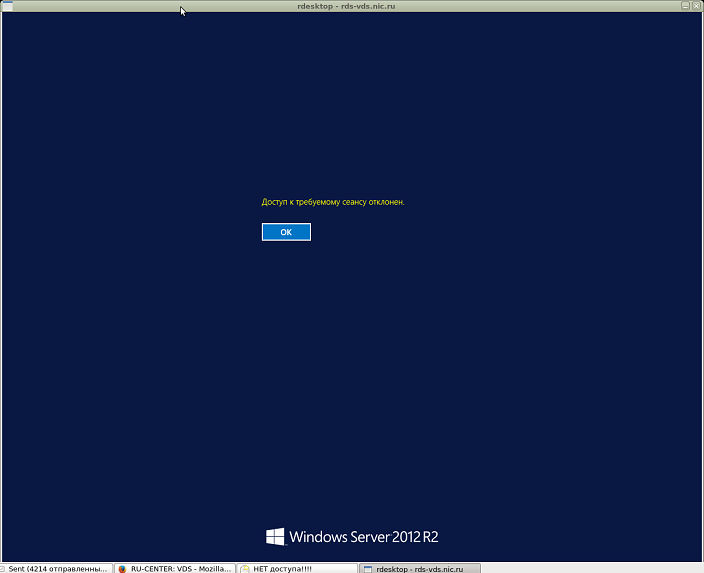Click the word 'отклонен' in the message
The image size is (704, 573).
386,202
